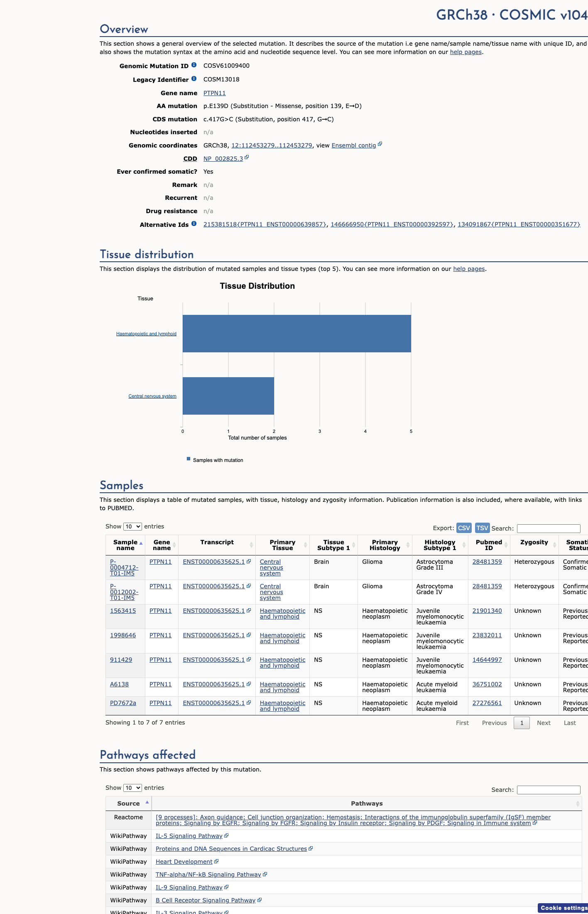
Task: Go to the Last samples page
Action: 570,723
